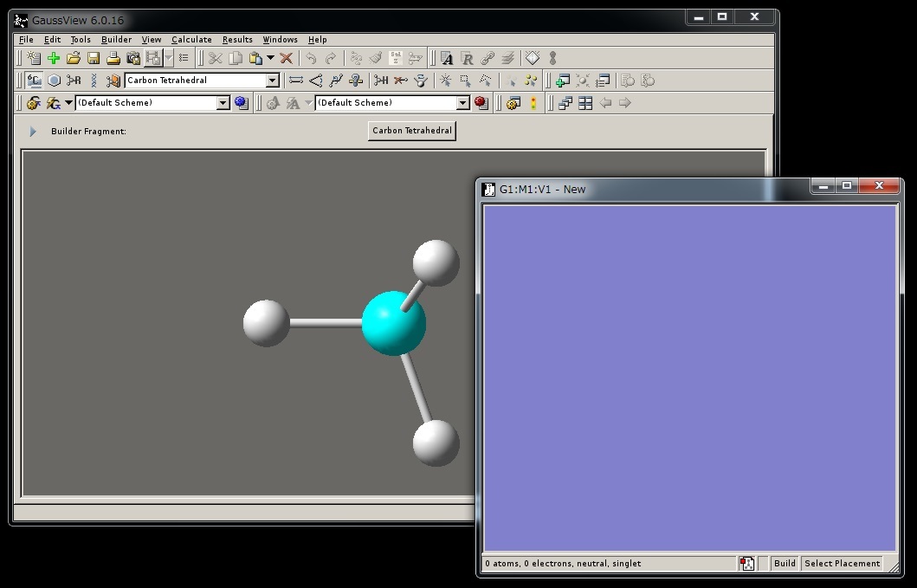Viewport: 917px width, 588px height.
Task: Click the Add Valence H icon
Action: [381, 81]
